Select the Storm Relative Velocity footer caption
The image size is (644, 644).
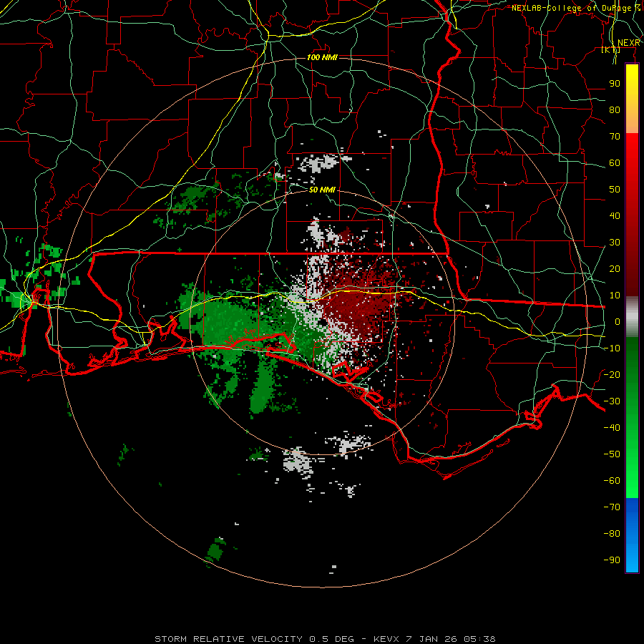click(325, 639)
